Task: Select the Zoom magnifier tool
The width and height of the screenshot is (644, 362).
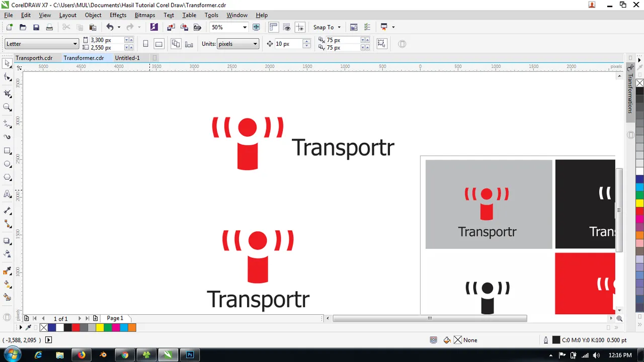Action: (x=8, y=107)
